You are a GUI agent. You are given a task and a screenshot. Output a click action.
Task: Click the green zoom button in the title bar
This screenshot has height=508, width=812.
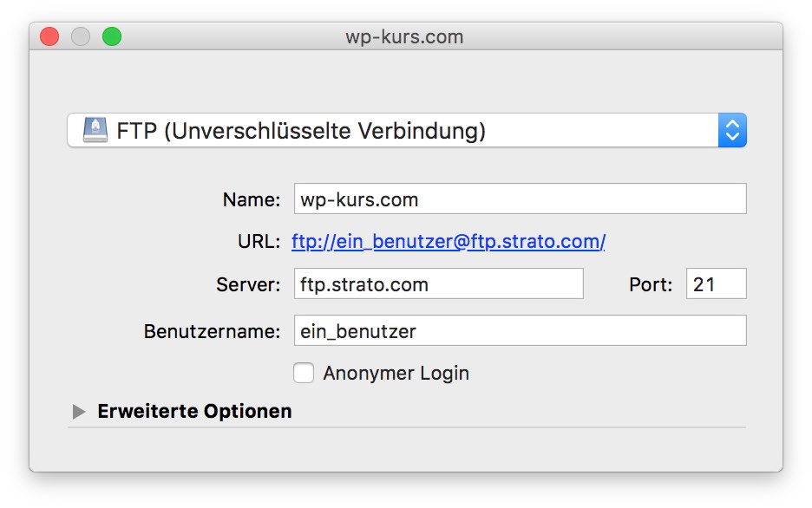pyautogui.click(x=112, y=36)
